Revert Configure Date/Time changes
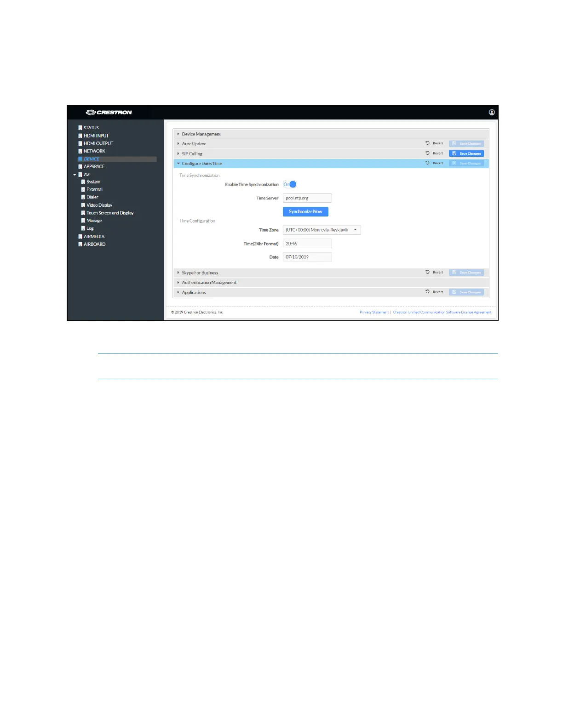The width and height of the screenshot is (563, 728). point(434,163)
